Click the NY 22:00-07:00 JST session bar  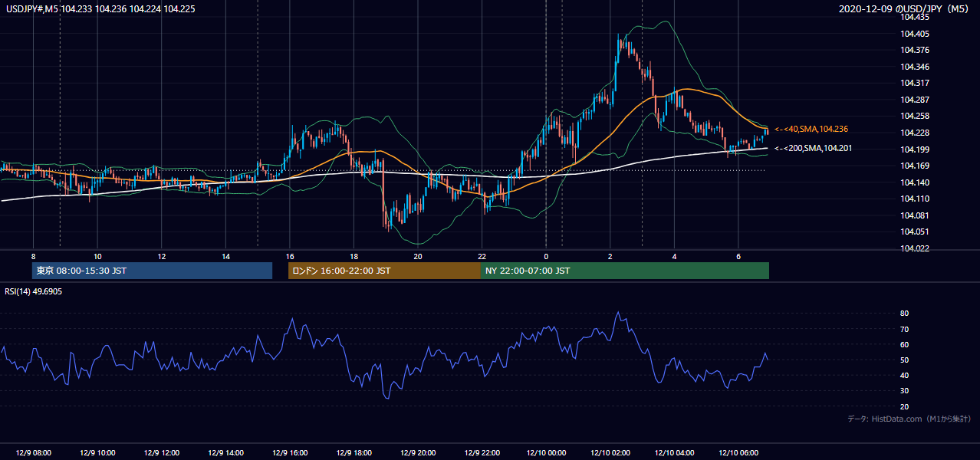625,271
